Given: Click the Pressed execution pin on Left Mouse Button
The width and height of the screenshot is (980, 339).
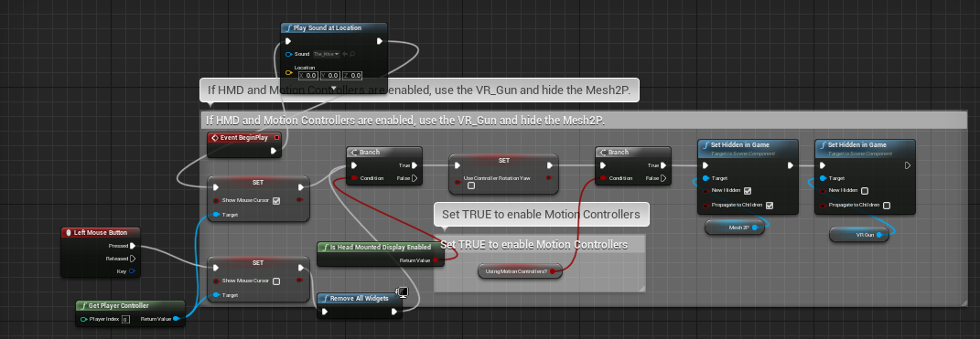Looking at the screenshot, I should [133, 246].
